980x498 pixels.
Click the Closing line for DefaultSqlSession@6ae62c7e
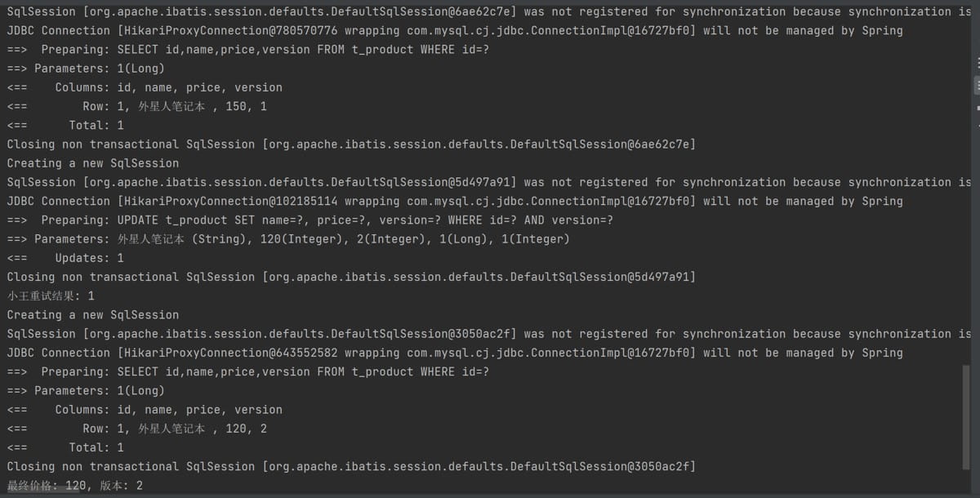point(351,145)
